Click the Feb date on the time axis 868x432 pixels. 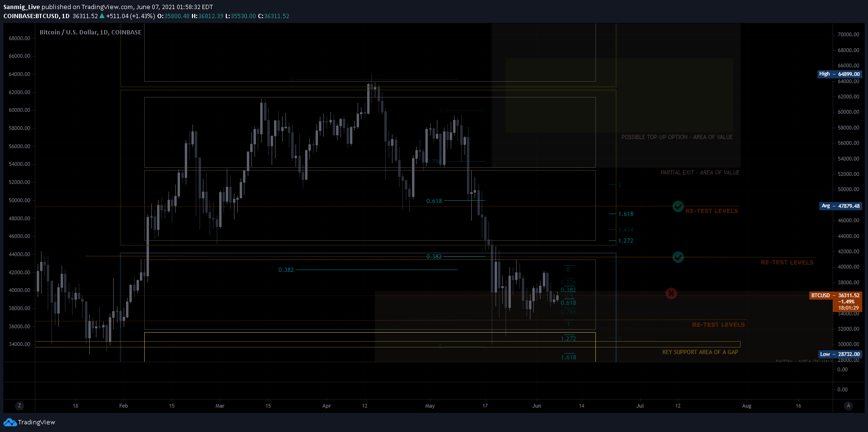[x=124, y=406]
